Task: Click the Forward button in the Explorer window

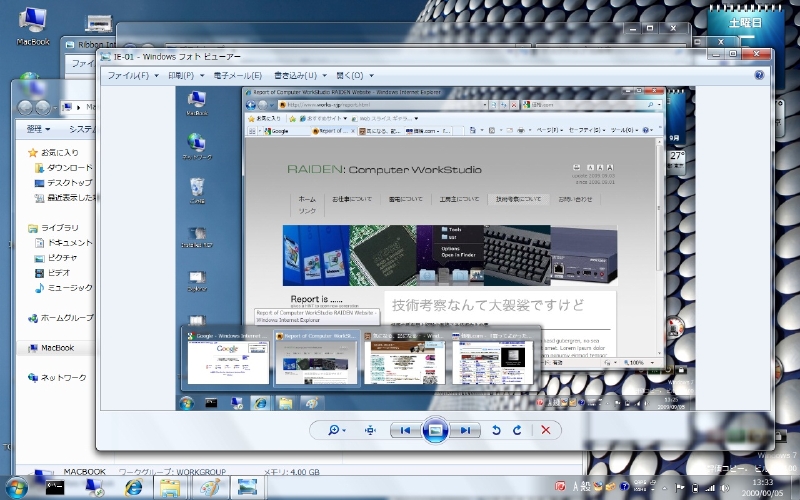Action: 43,108
